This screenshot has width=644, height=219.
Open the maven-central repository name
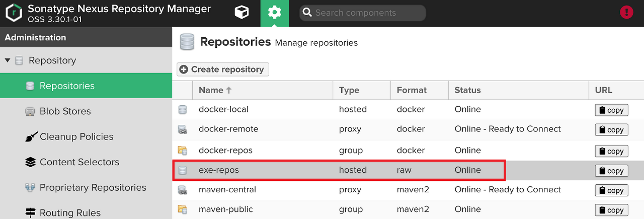click(x=227, y=190)
